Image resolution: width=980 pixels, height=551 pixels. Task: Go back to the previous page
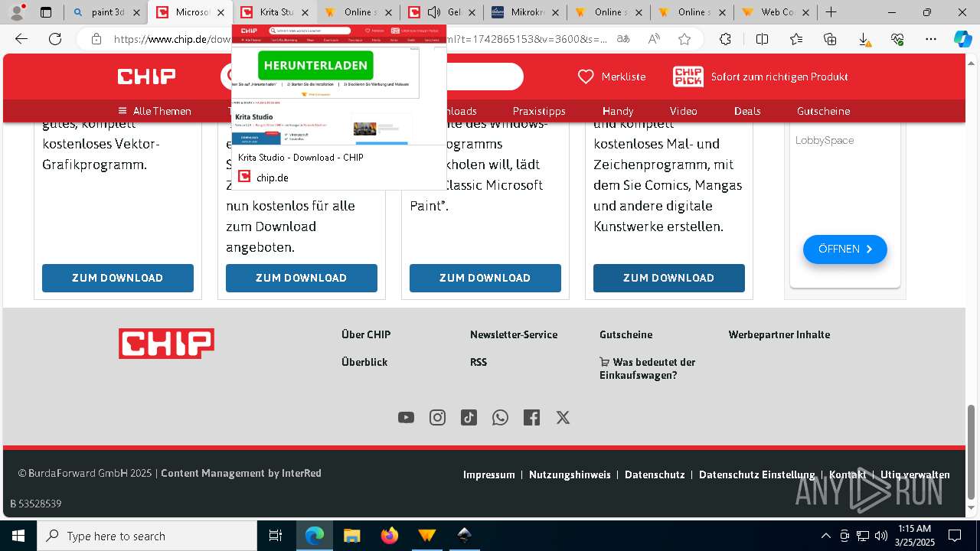pos(21,39)
